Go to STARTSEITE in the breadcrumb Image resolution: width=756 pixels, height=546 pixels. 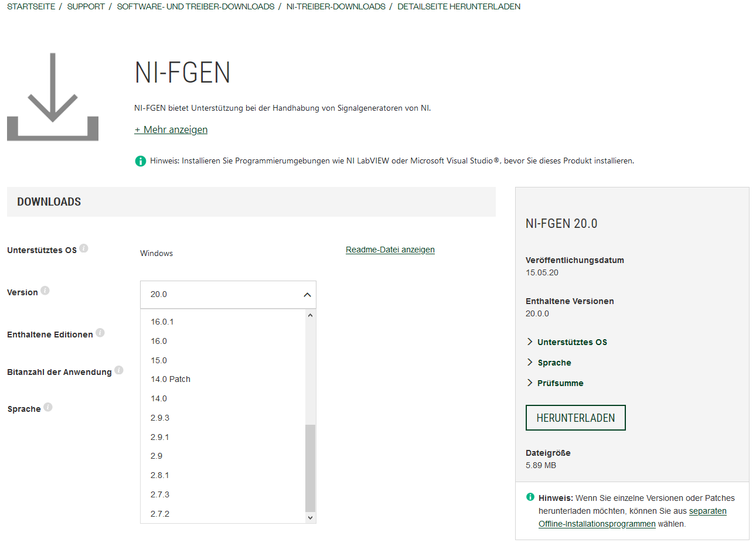(31, 6)
